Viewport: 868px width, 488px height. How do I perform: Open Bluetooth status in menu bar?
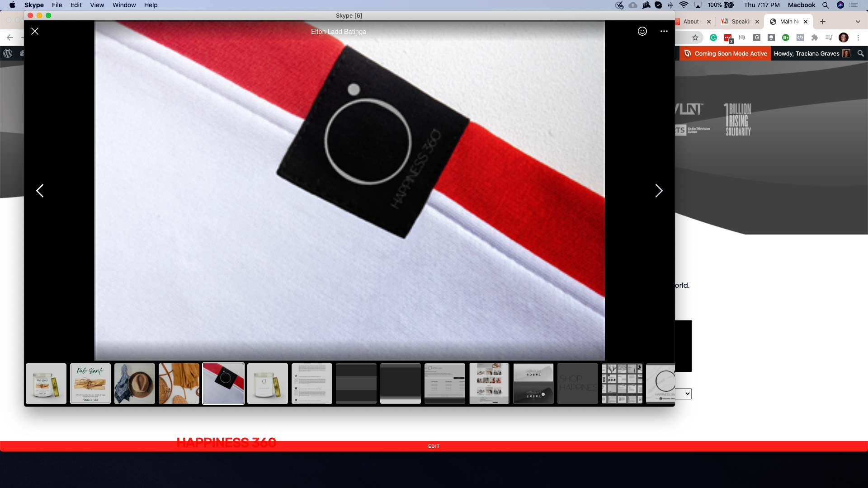click(x=670, y=5)
